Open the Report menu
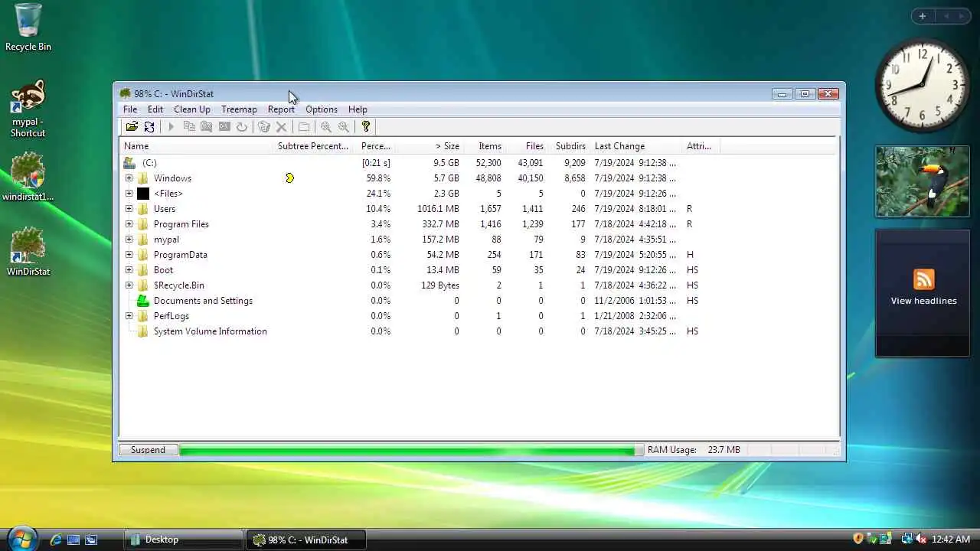 point(281,109)
